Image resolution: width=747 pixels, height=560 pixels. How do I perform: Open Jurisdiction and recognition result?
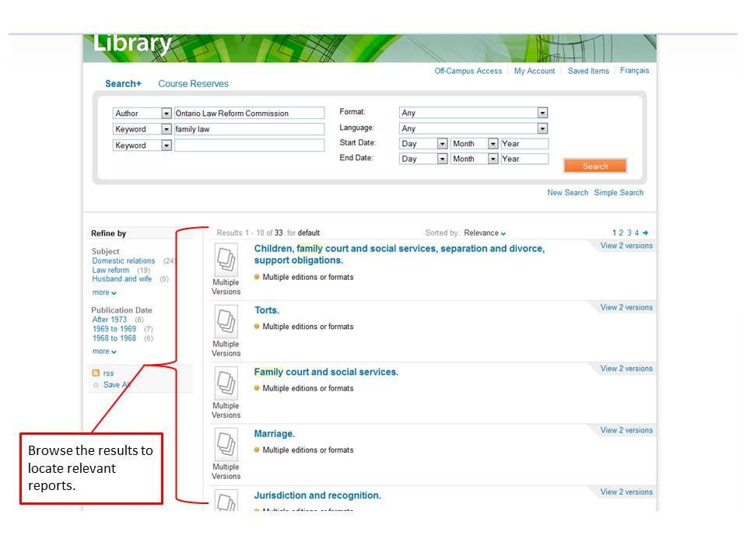pos(317,495)
